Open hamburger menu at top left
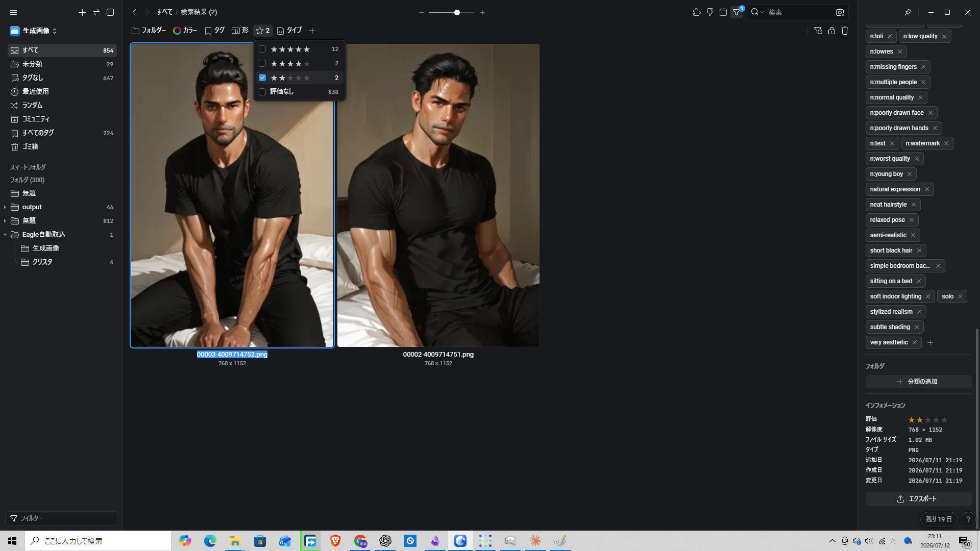980x551 pixels. [13, 12]
